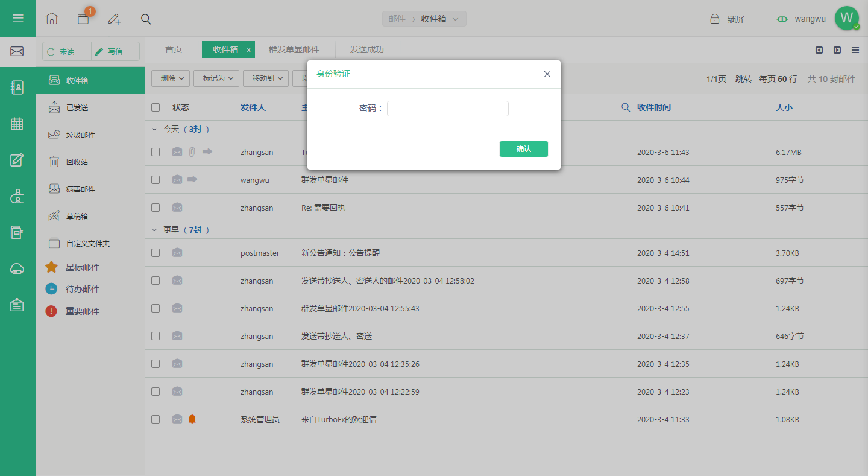This screenshot has width=868, height=476.
Task: Change 每页 50 行 page size
Action: tap(778, 79)
